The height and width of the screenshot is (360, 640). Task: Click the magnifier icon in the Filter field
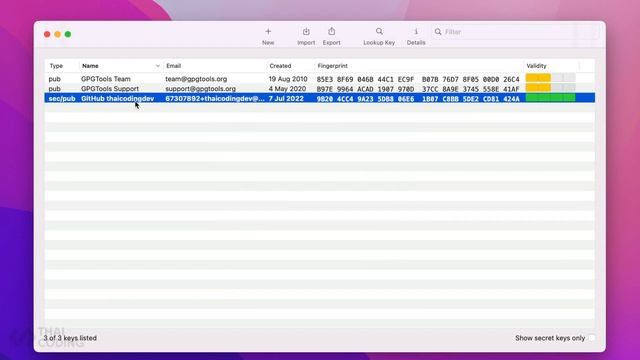(x=438, y=32)
